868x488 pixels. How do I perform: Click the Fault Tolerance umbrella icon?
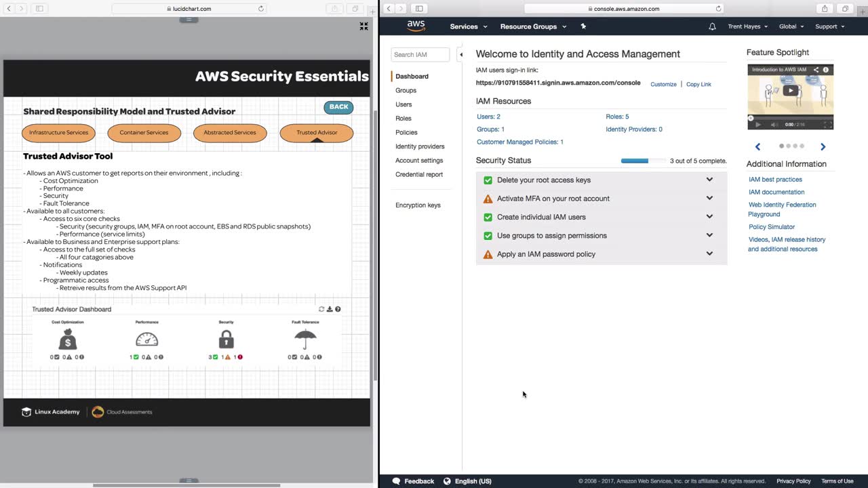click(305, 339)
